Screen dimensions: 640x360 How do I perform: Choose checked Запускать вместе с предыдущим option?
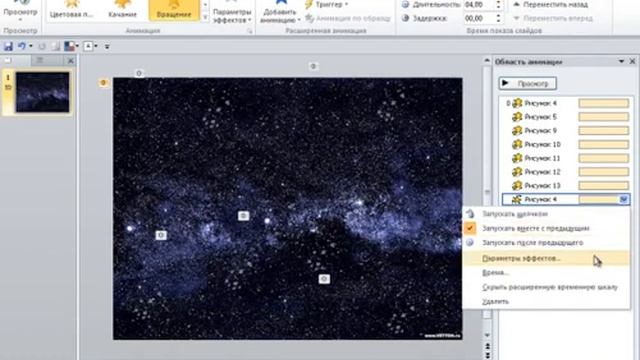coord(547,228)
